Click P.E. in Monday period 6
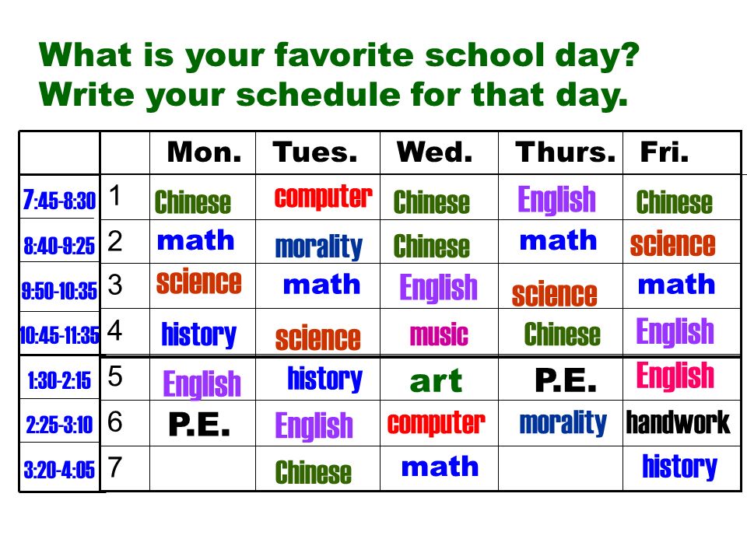The height and width of the screenshot is (560, 747). pos(199,425)
